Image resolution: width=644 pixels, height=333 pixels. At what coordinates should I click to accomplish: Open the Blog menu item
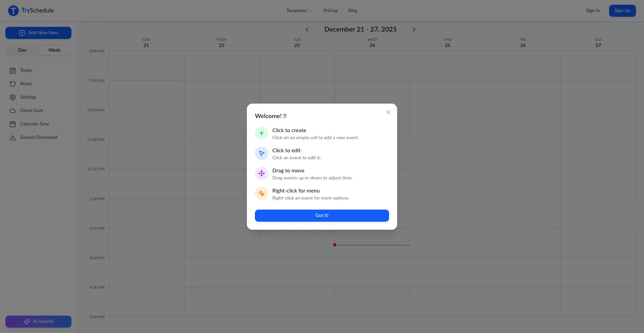pos(353,10)
